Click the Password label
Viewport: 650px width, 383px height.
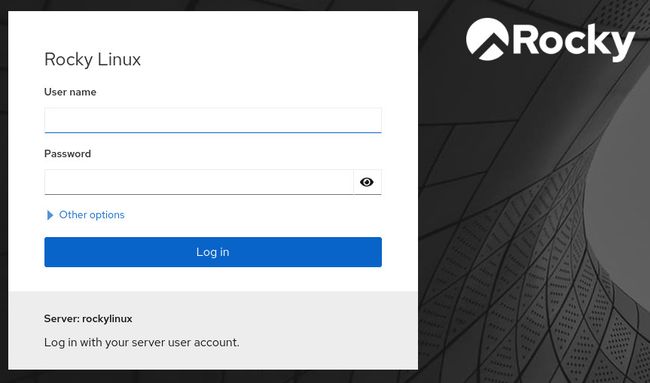68,154
